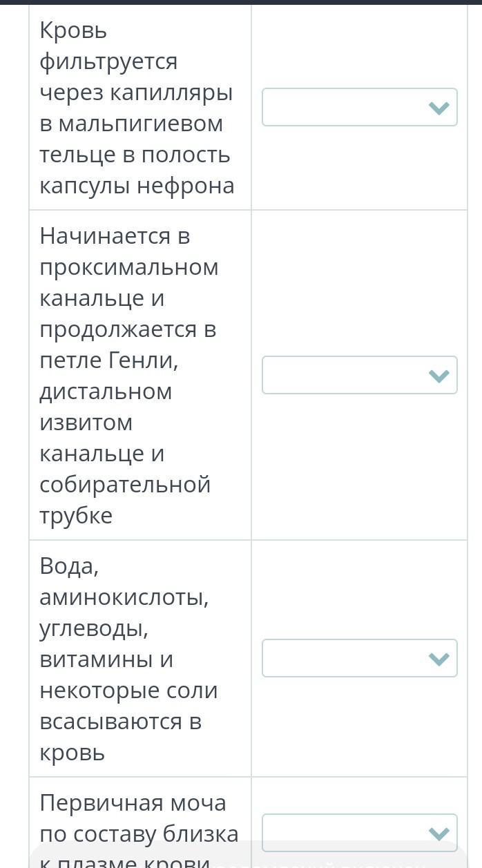The image size is (482, 868).
Task: Click the dark header bar at top
Action: (x=241, y=2)
